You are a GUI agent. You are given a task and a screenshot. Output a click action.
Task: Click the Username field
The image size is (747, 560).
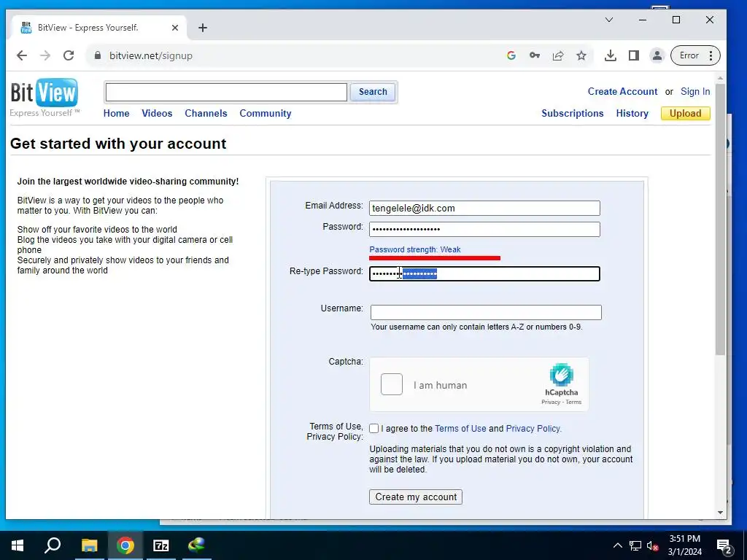(486, 312)
